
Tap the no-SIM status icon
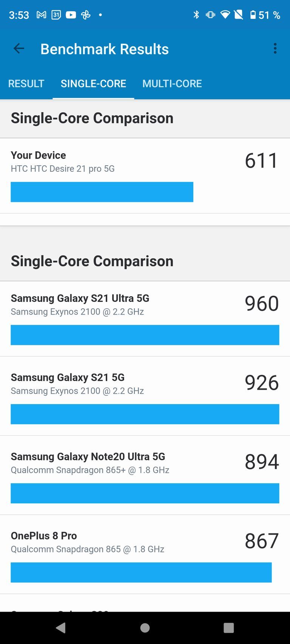click(239, 15)
